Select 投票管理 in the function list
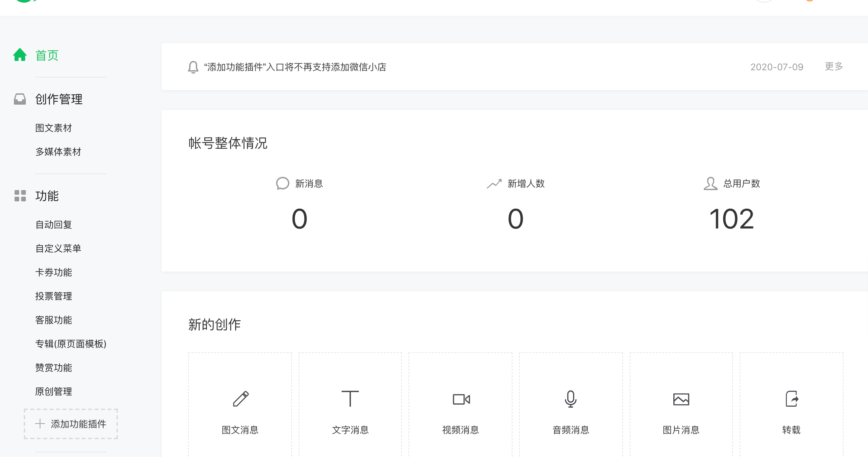 [x=54, y=296]
